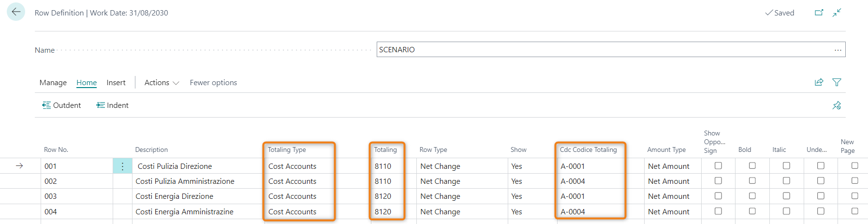Open the Manage menu

[x=53, y=83]
